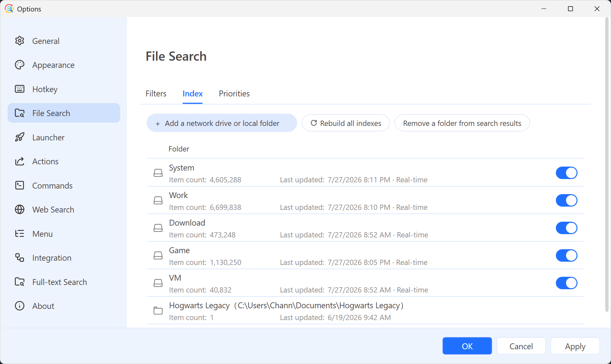The width and height of the screenshot is (611, 364).
Task: Minimize the Options window
Action: [544, 9]
